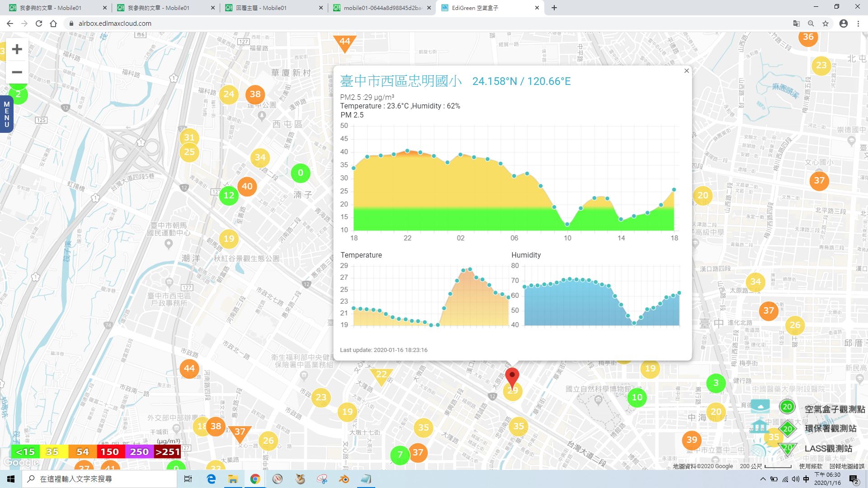Screen dimensions: 868x488
Task: Select green circle marker 3
Action: [x=716, y=383]
